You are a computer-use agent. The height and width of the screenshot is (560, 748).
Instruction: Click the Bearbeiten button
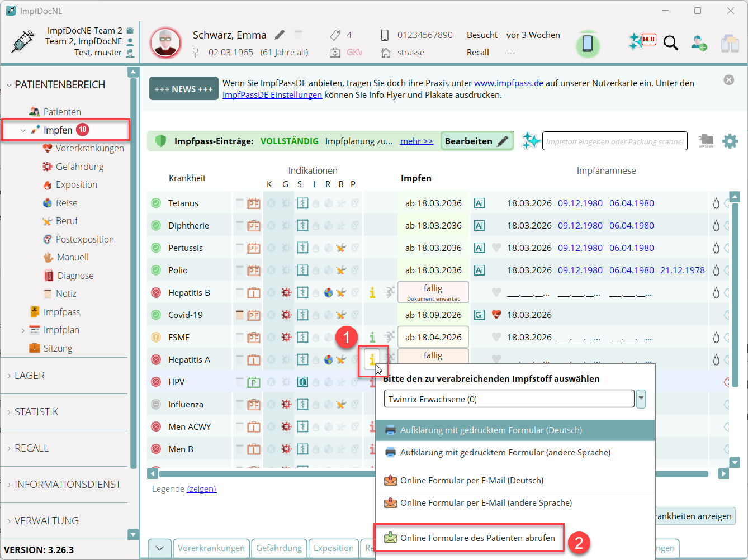click(x=476, y=141)
